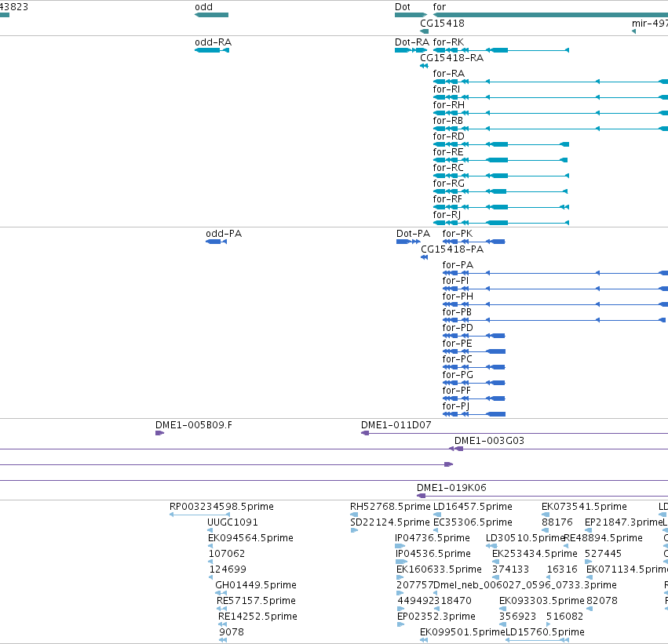
Task: Select the RH52768.5prime EST label
Action: pos(390,507)
